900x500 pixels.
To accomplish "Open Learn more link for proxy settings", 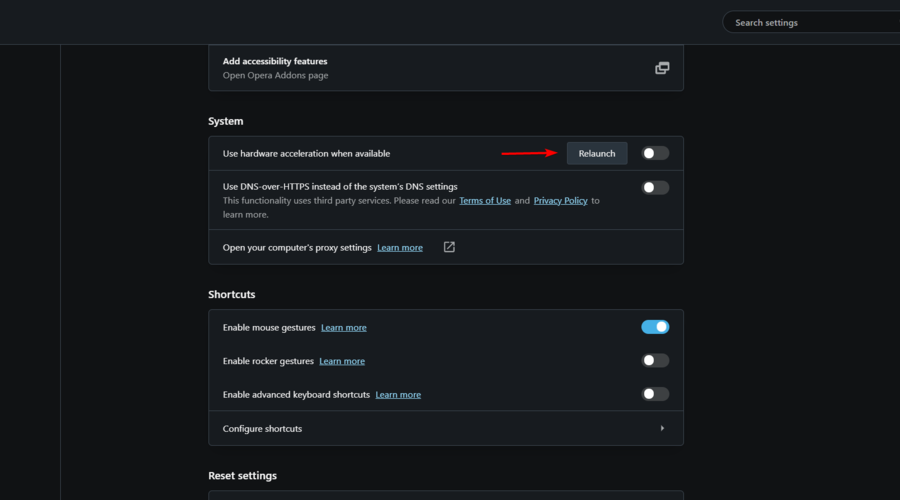I will 400,247.
